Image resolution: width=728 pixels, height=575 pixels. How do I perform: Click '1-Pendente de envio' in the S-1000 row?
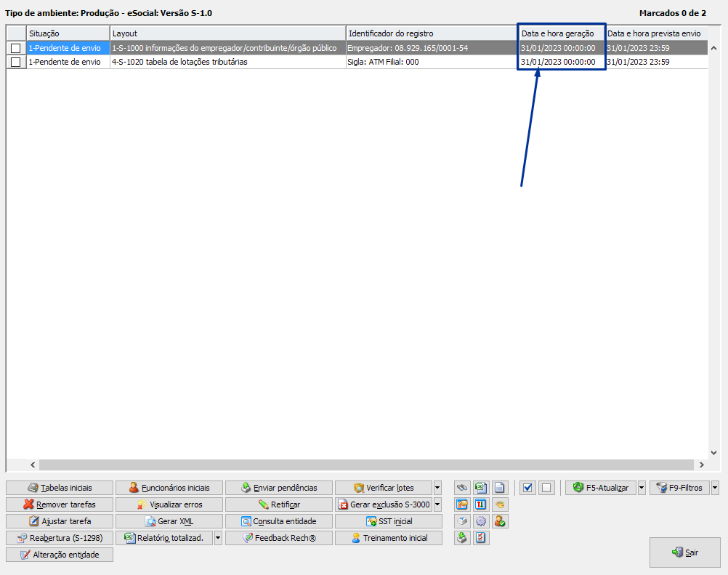68,48
